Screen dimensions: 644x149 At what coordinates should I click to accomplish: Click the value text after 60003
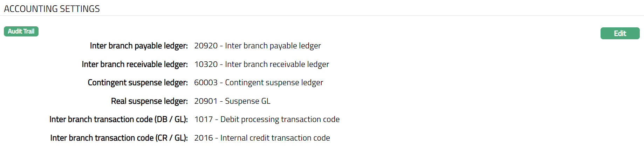point(274,83)
